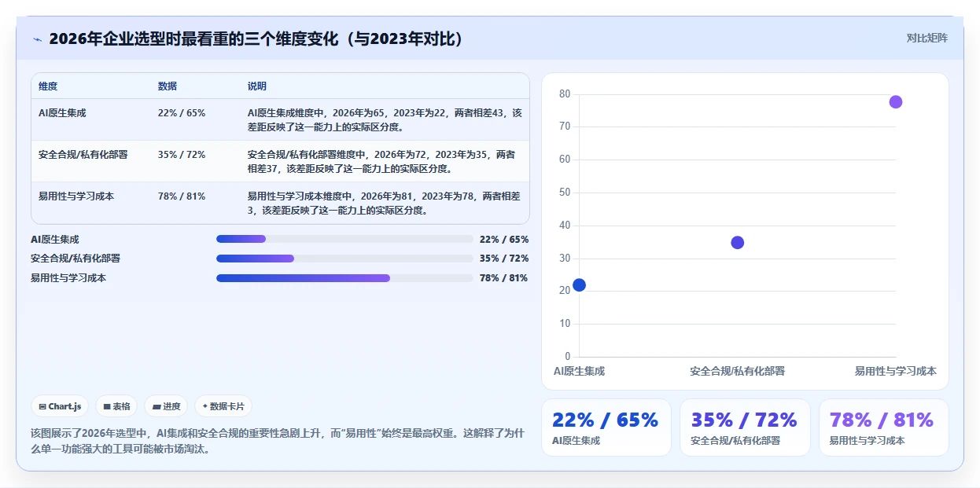Click 35% / 72% value beside progress bar

tap(504, 258)
